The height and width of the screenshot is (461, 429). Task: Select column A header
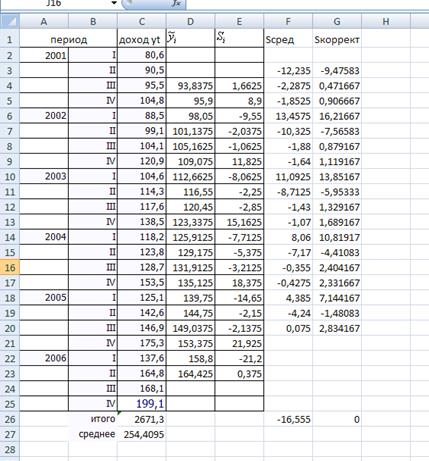[x=44, y=22]
